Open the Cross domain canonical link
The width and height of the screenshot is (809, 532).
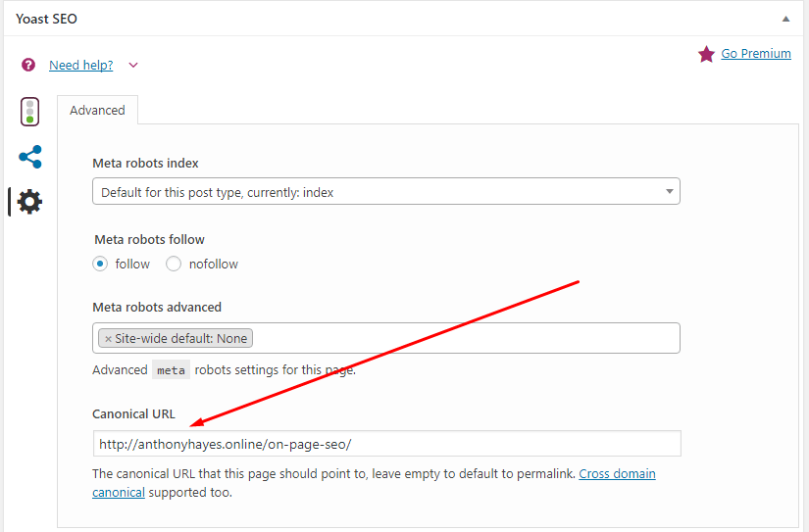(617, 474)
